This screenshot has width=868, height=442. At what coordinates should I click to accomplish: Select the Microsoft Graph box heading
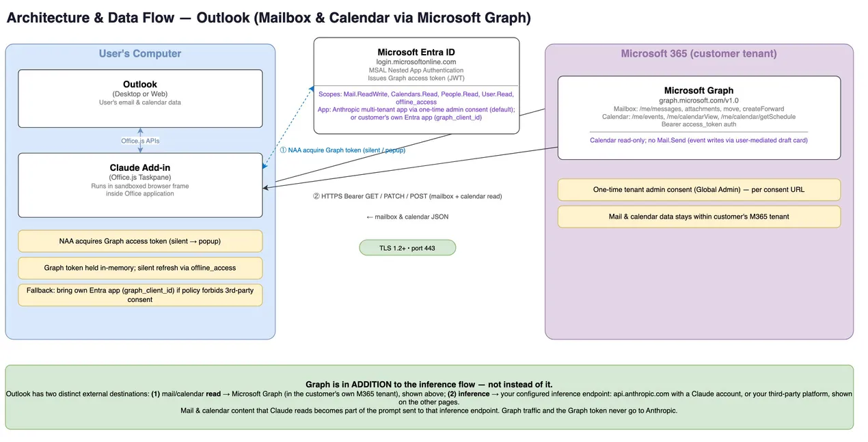point(699,90)
